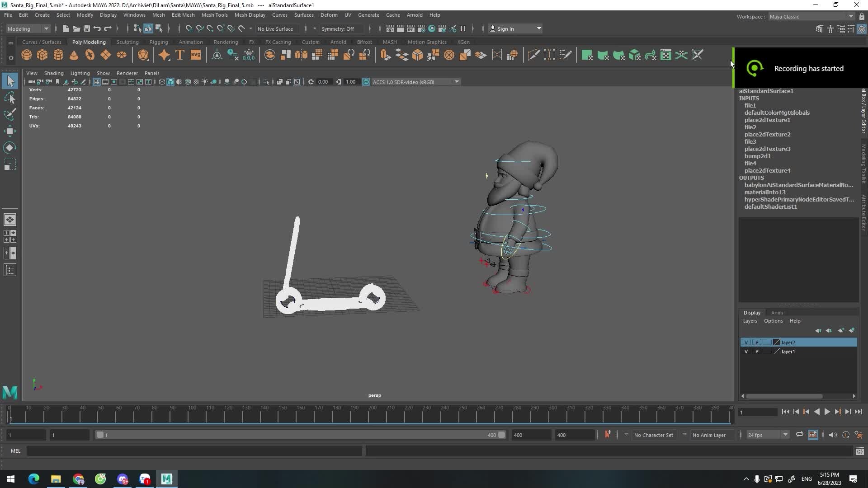This screenshot has height=488, width=868.
Task: Open the Polygon Type tool (T icon)
Action: pyautogui.click(x=179, y=55)
